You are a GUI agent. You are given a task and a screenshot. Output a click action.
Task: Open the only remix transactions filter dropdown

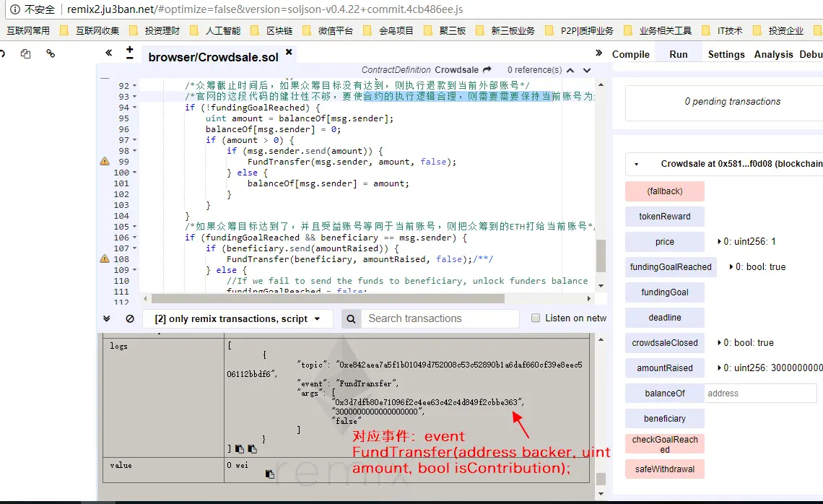(238, 318)
